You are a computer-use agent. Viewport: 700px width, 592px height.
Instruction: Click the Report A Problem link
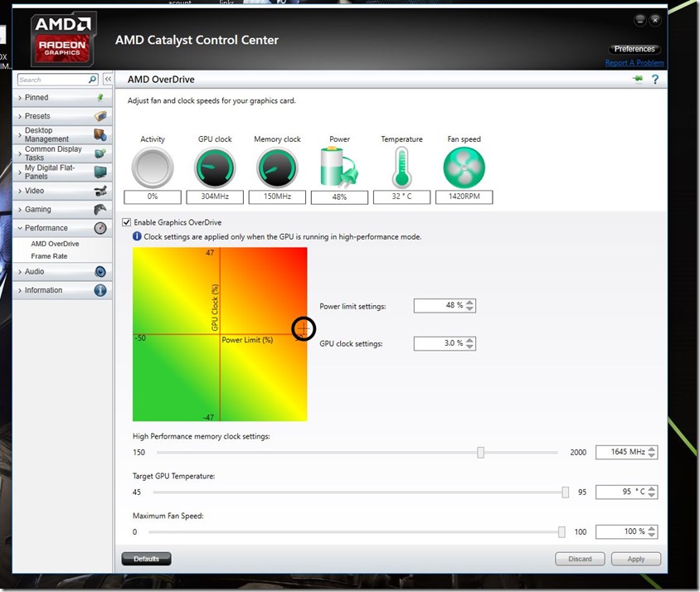click(x=634, y=63)
